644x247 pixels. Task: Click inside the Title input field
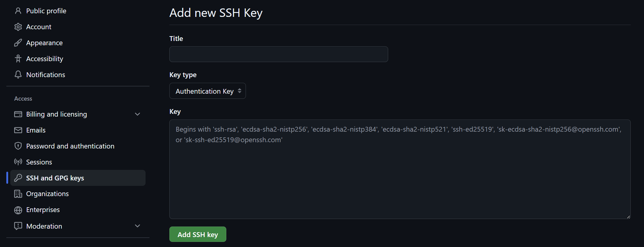click(x=278, y=54)
